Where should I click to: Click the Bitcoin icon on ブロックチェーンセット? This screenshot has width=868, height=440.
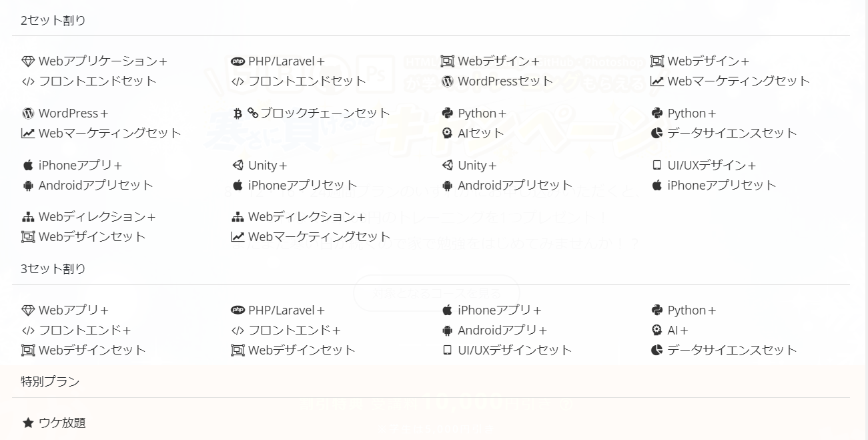click(237, 113)
